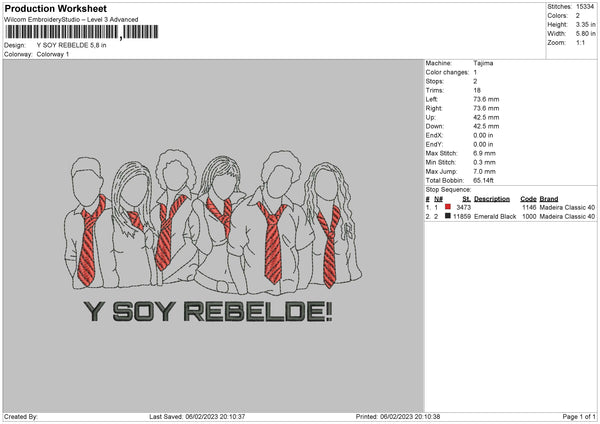Screen dimensions: 600x424
Task: Click the Left value 73.6 mm
Action: click(486, 99)
